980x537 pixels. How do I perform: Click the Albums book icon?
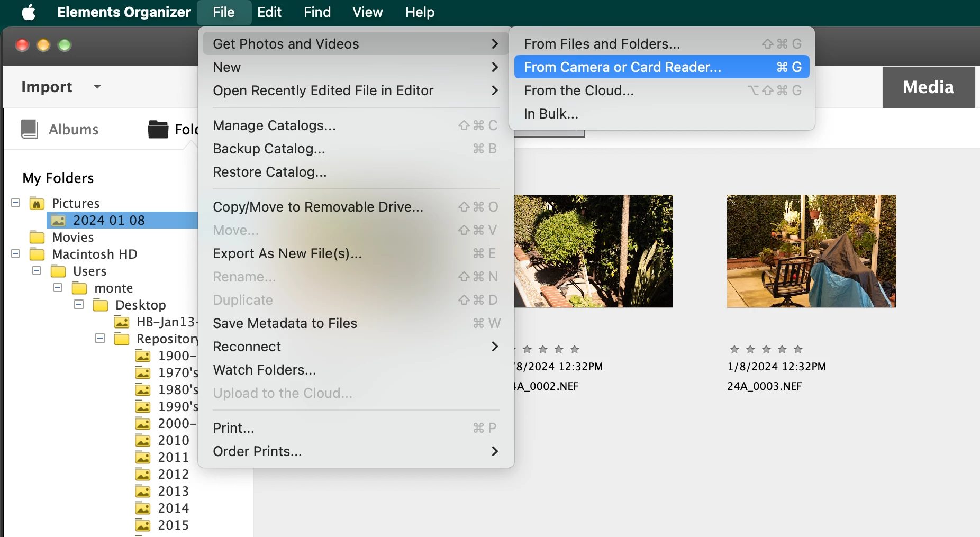[x=30, y=129]
